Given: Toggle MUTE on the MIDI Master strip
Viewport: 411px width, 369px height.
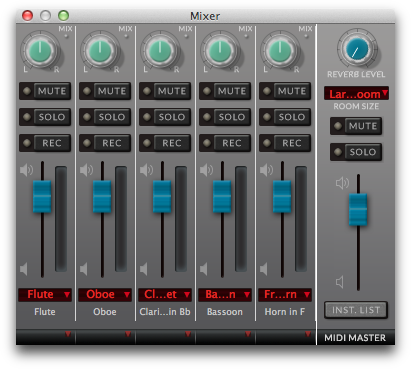Looking at the screenshot, I should pyautogui.click(x=356, y=126).
